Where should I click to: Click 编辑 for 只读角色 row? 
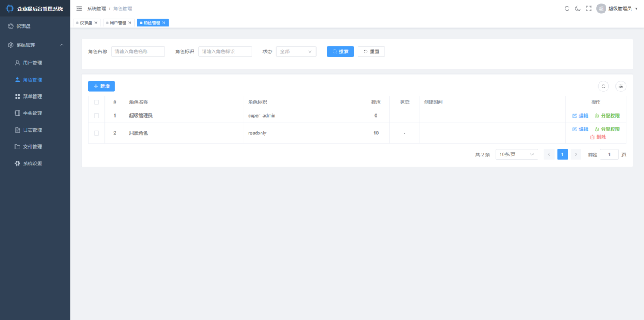(580, 129)
